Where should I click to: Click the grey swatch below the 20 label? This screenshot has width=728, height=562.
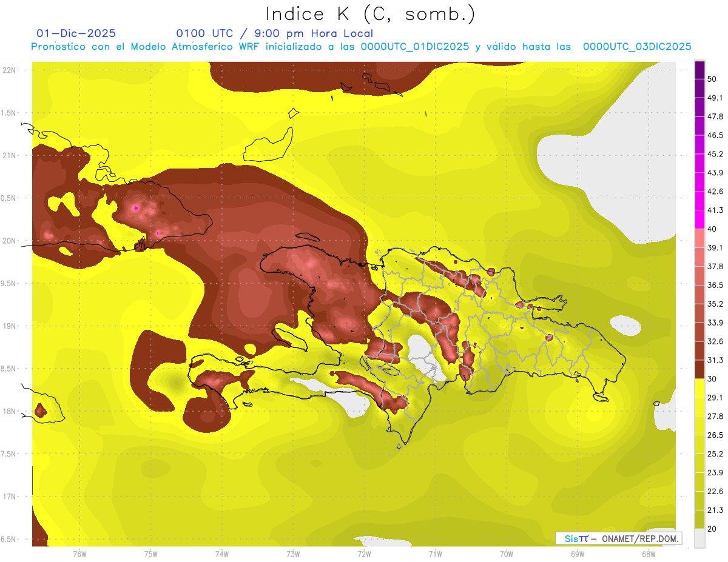point(699,538)
